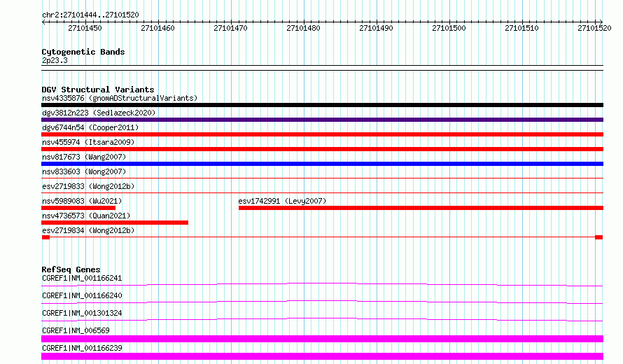This screenshot has width=623, height=364.
Task: Select the Cytogenetic Bands track heading
Action: click(x=83, y=52)
